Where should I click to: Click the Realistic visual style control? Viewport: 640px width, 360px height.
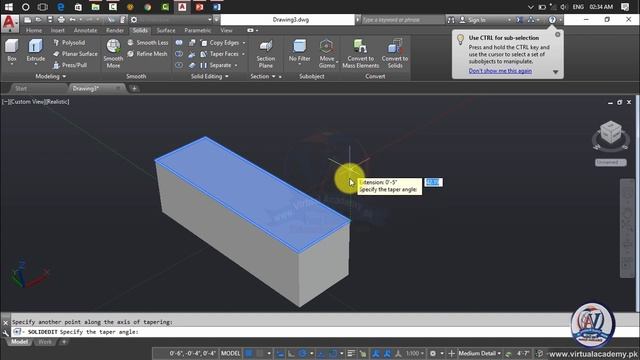pos(58,102)
